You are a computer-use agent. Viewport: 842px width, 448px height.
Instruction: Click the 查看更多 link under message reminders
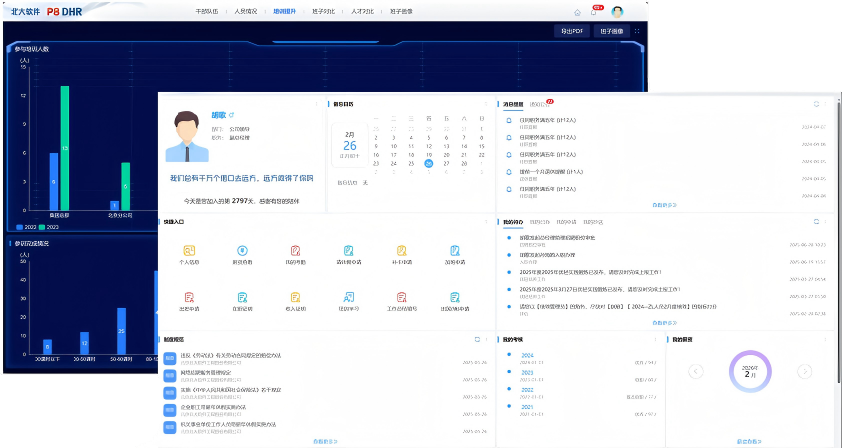[x=664, y=206]
